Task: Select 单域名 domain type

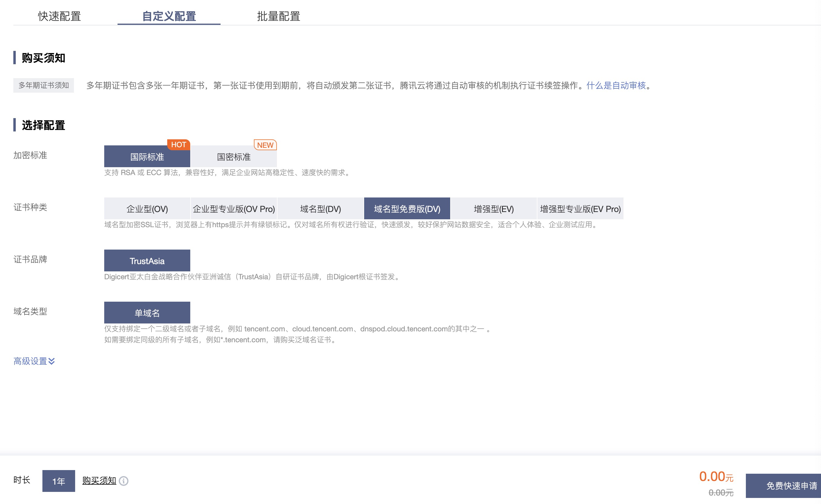Action: click(147, 313)
